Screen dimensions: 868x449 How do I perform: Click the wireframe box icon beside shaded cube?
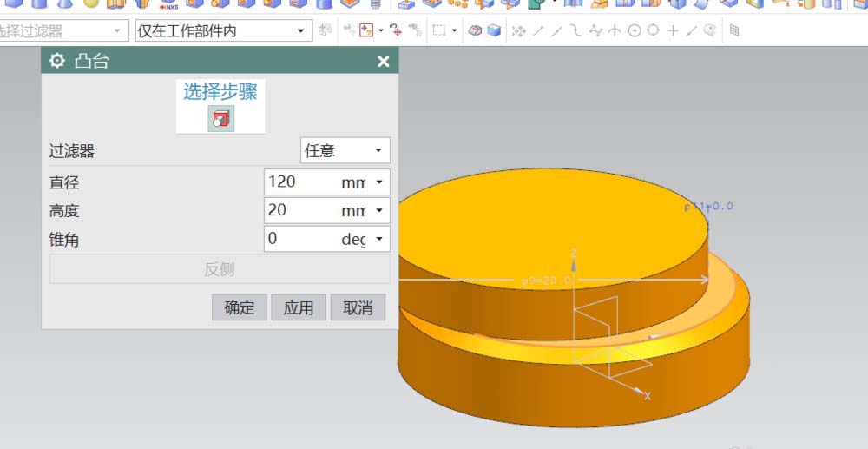tap(476, 31)
